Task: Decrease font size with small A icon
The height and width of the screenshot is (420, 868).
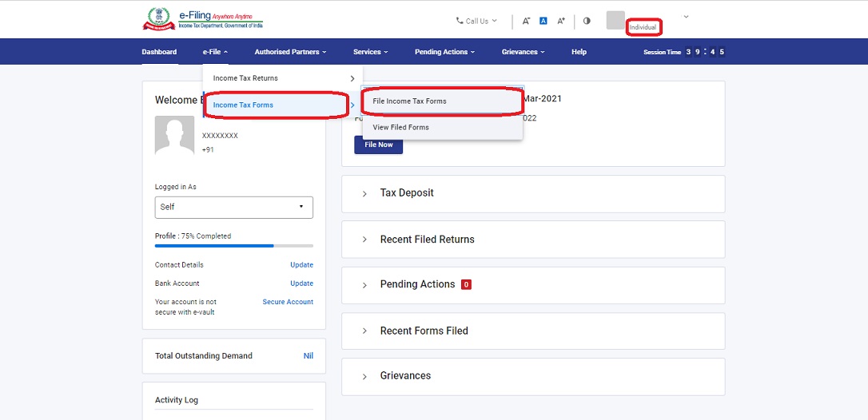Action: click(x=526, y=21)
